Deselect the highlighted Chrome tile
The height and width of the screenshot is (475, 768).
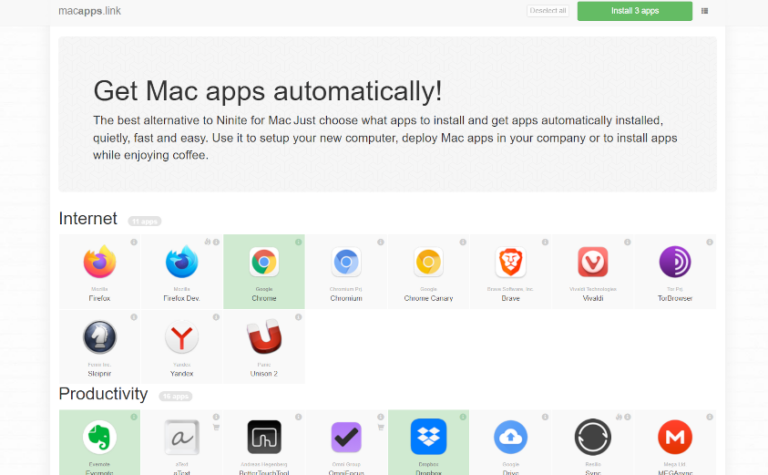point(264,272)
